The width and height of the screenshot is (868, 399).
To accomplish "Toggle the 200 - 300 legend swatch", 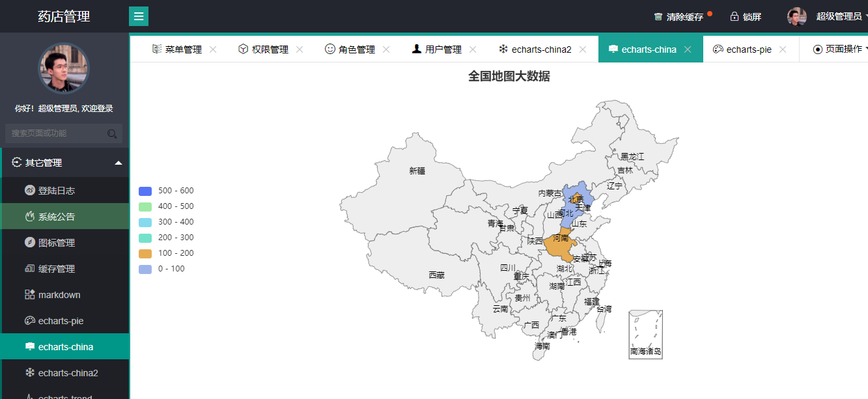I will click(x=145, y=238).
